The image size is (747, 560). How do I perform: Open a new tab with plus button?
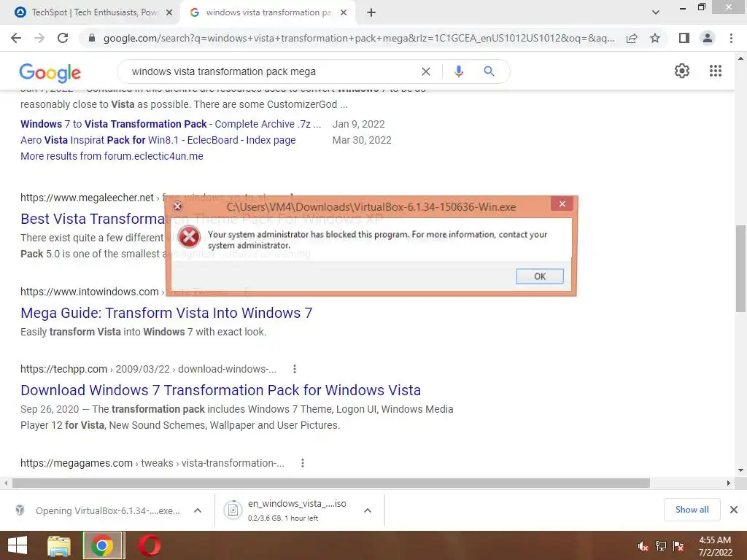[x=371, y=13]
